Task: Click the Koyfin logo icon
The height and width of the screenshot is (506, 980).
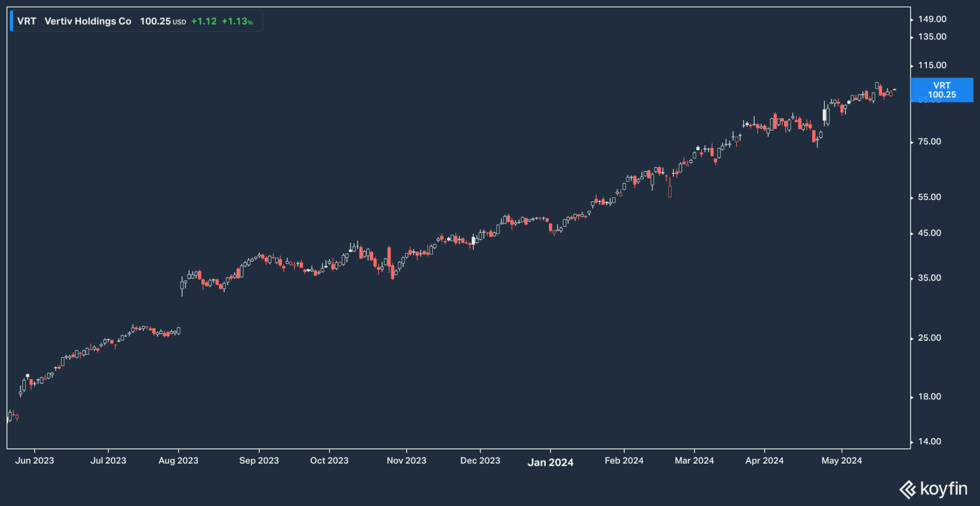Action: pos(908,489)
